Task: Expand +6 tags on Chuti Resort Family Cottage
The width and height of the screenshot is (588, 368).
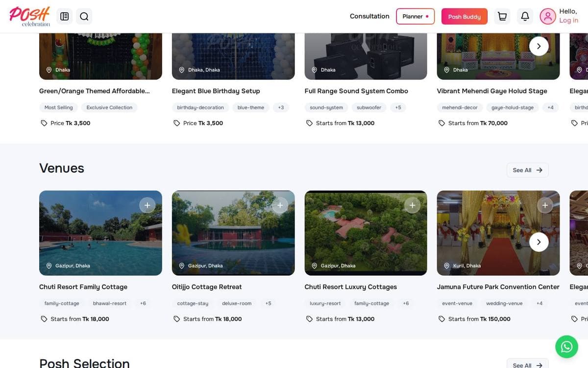Action: click(x=143, y=303)
